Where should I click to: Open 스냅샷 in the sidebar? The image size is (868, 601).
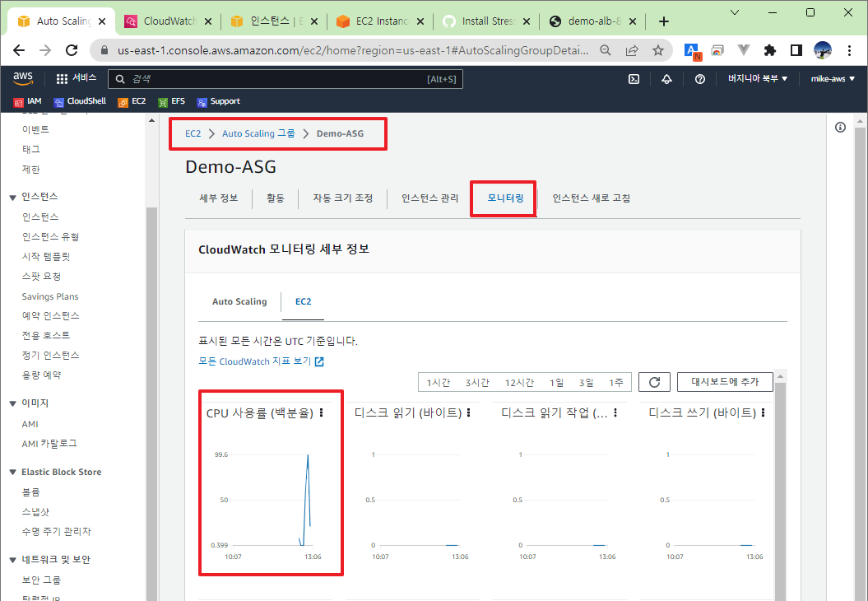click(x=35, y=512)
